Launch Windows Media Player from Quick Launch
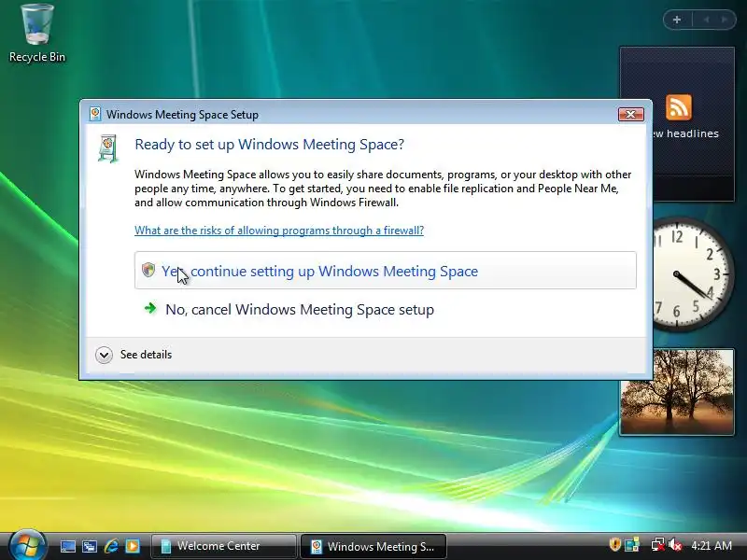 tap(133, 546)
